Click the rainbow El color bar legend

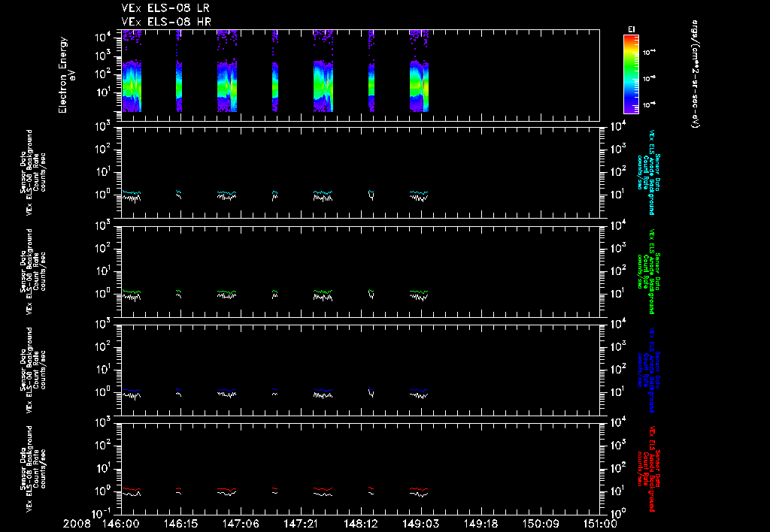pos(631,74)
